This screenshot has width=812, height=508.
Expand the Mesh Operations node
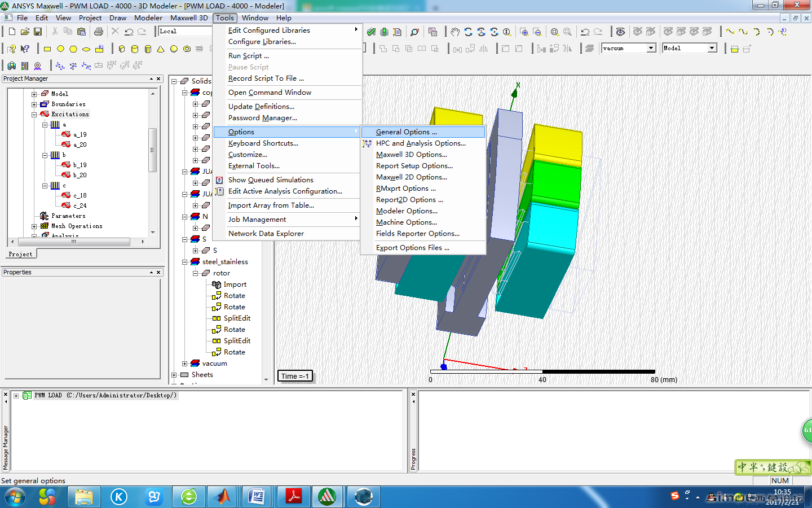click(34, 226)
